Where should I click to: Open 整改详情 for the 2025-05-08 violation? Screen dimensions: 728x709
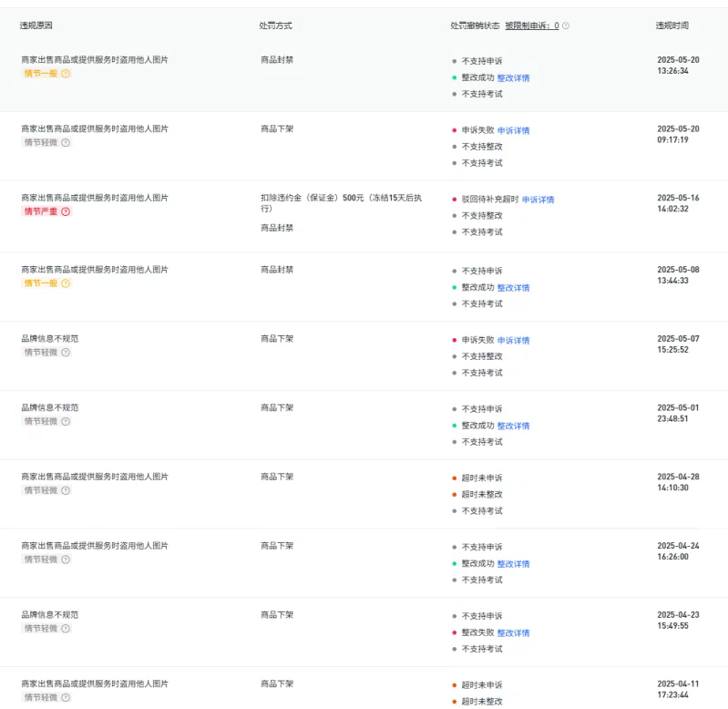[x=513, y=288]
